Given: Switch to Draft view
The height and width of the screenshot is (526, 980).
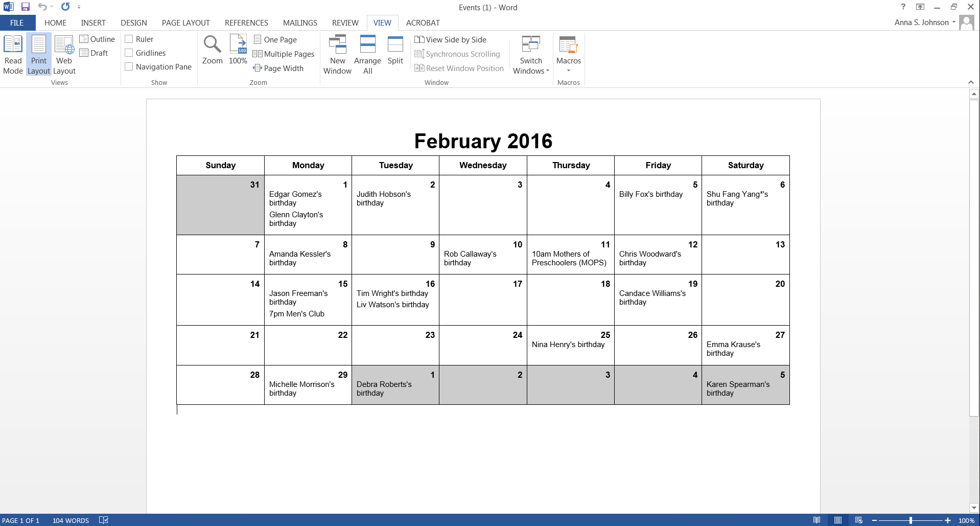Looking at the screenshot, I should [94, 53].
